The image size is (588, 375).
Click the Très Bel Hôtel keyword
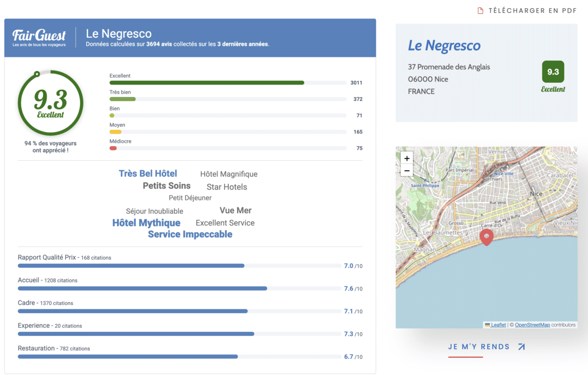click(x=148, y=174)
